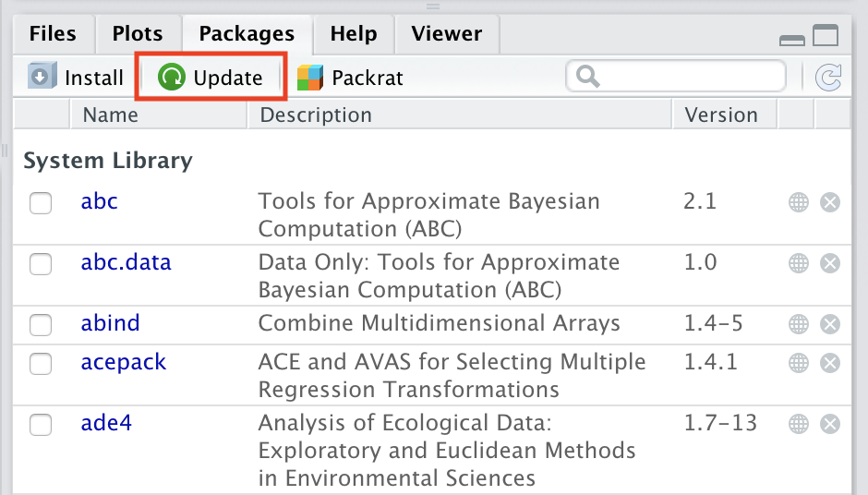Click the remove icon for ade4

pyautogui.click(x=830, y=424)
